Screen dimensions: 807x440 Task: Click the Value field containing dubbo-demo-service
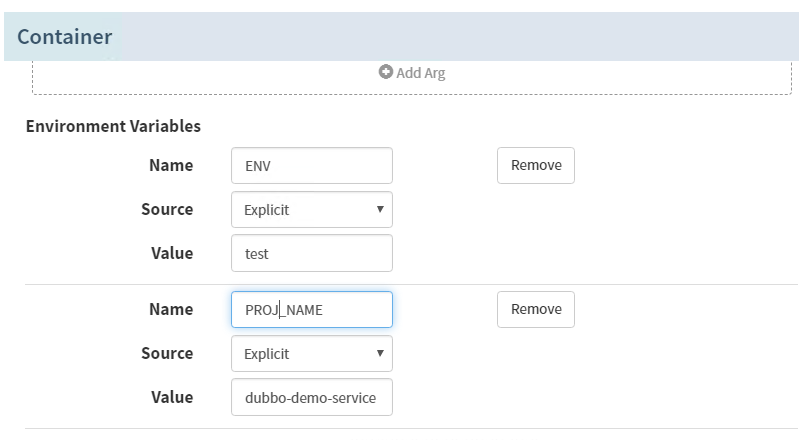click(x=311, y=398)
